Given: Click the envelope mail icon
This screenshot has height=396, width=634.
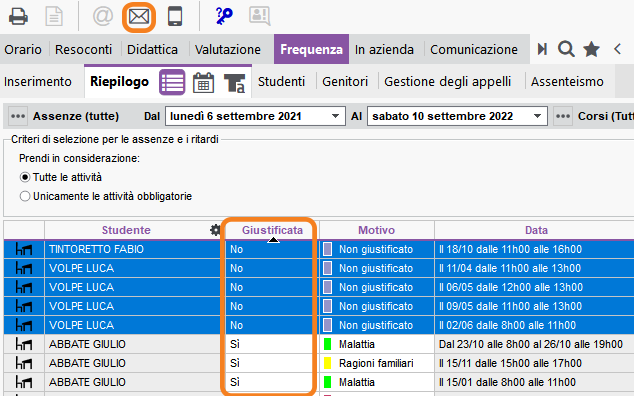Looking at the screenshot, I should (x=139, y=17).
